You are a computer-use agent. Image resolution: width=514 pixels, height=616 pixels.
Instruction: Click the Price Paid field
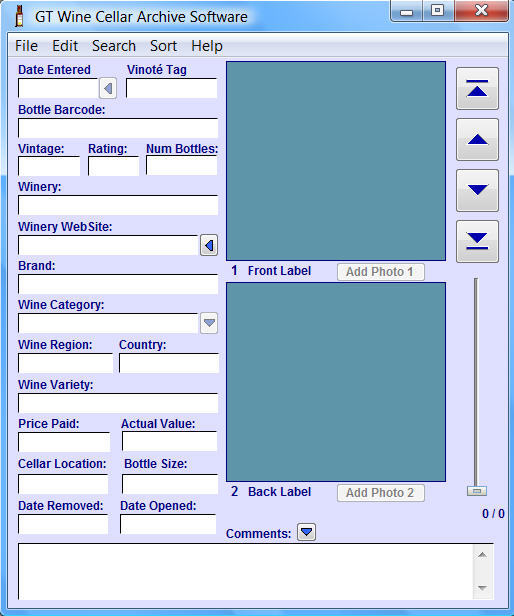click(64, 442)
